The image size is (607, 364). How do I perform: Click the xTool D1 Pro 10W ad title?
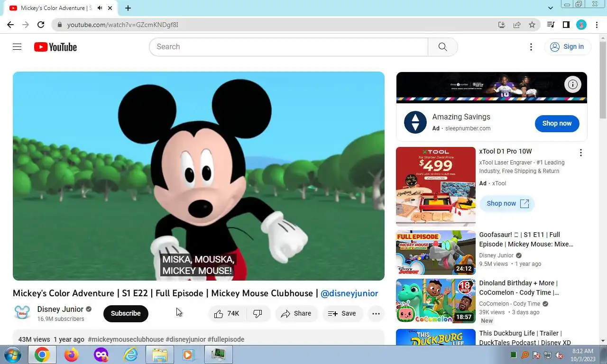tap(506, 151)
